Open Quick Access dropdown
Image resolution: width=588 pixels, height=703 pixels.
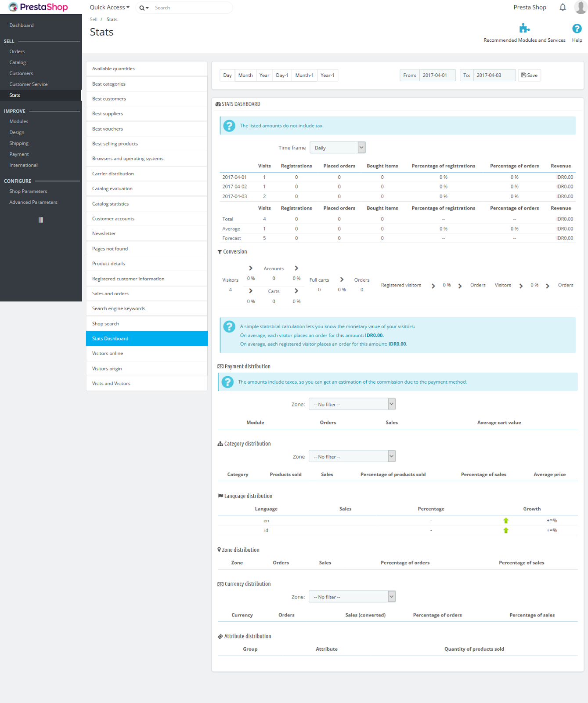109,7
